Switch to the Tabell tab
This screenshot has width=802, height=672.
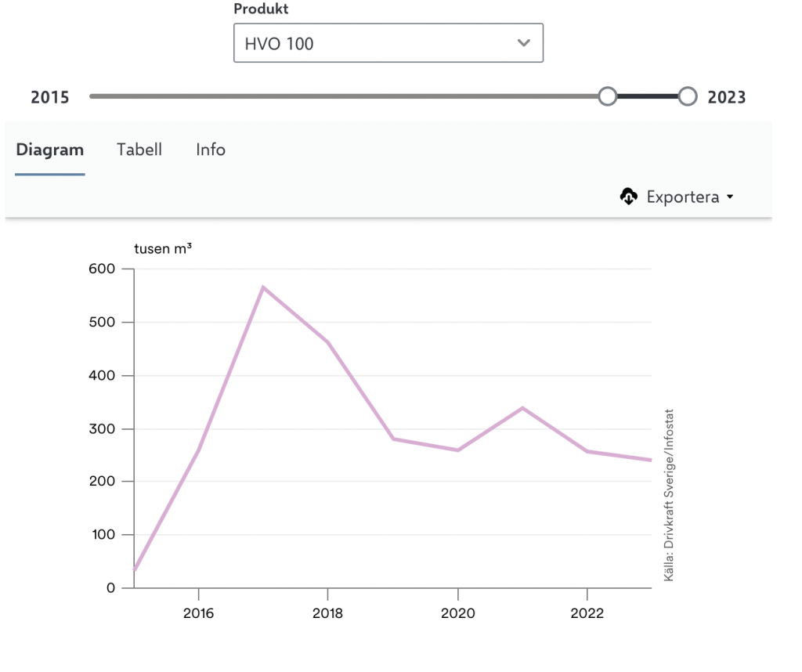click(139, 150)
